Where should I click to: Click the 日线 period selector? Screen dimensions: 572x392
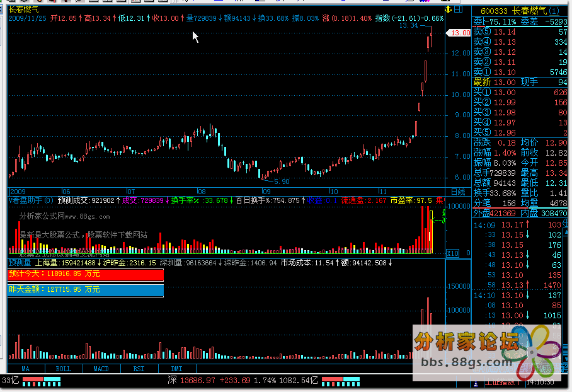click(x=458, y=191)
